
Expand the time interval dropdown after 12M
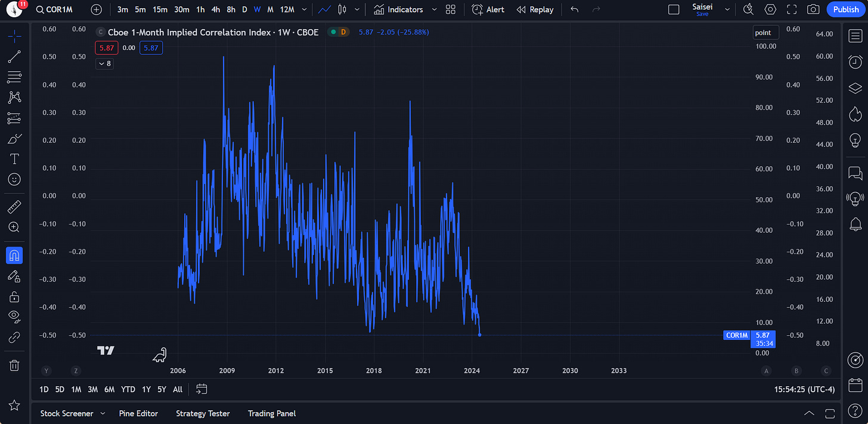[x=305, y=10]
